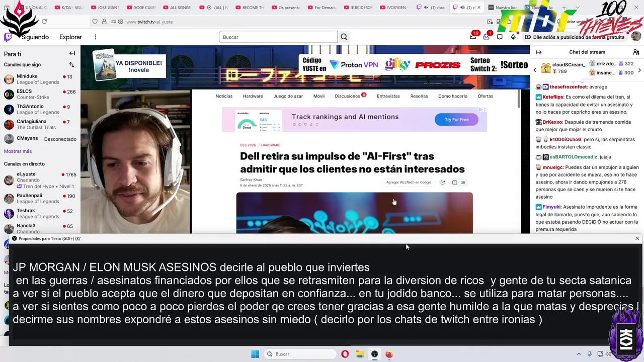The width and height of the screenshot is (644, 362).
Task: Open the Twitch home logo
Action: (8, 37)
